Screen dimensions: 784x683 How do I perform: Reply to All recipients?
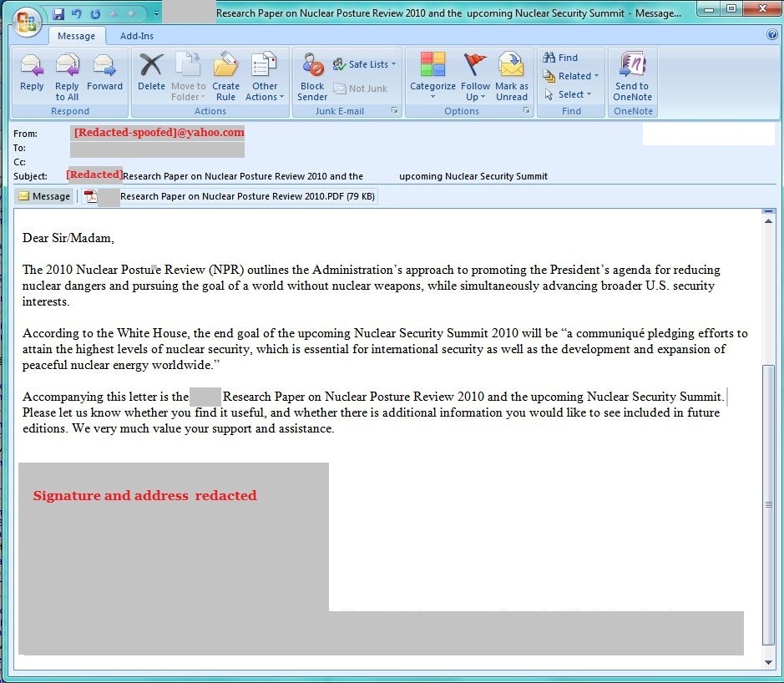(67, 76)
